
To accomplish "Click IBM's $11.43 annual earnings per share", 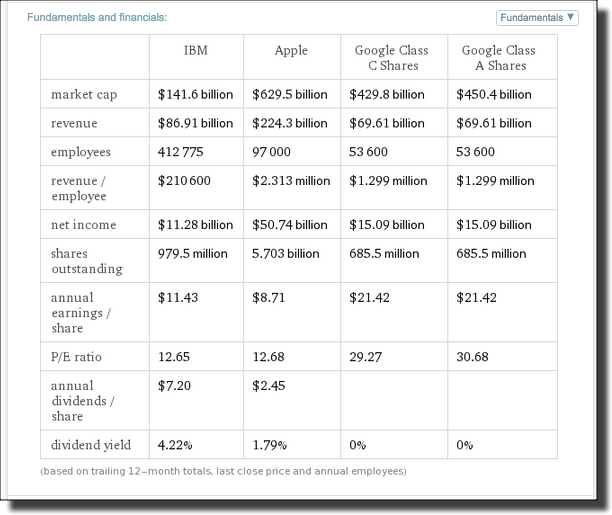I will point(178,298).
